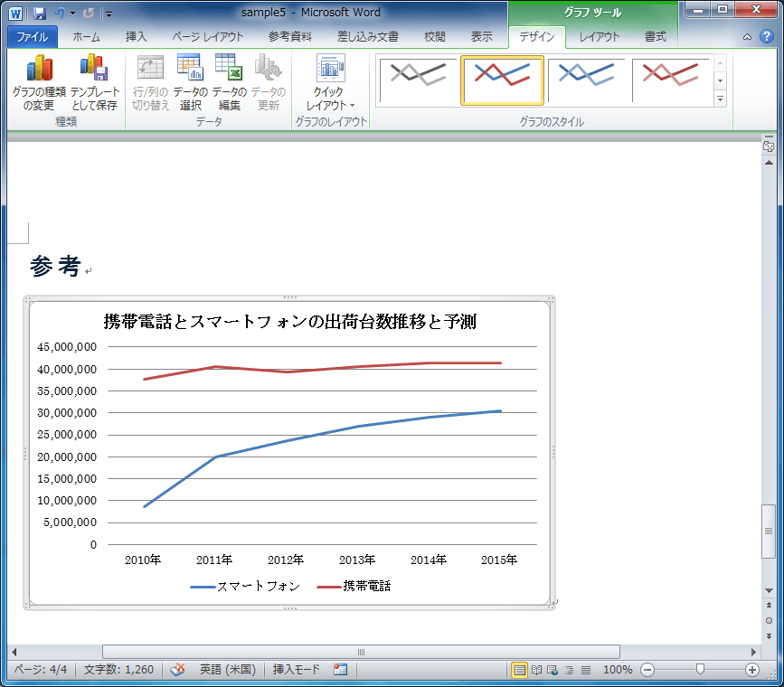Click Next Page double-arrow button

pyautogui.click(x=769, y=636)
